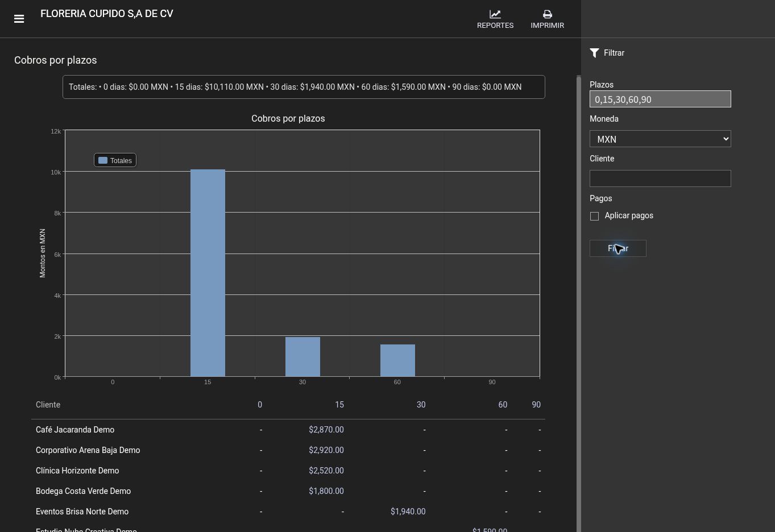Toggle the Totales legend swatch
Screen dimensions: 775x532
coord(103,160)
